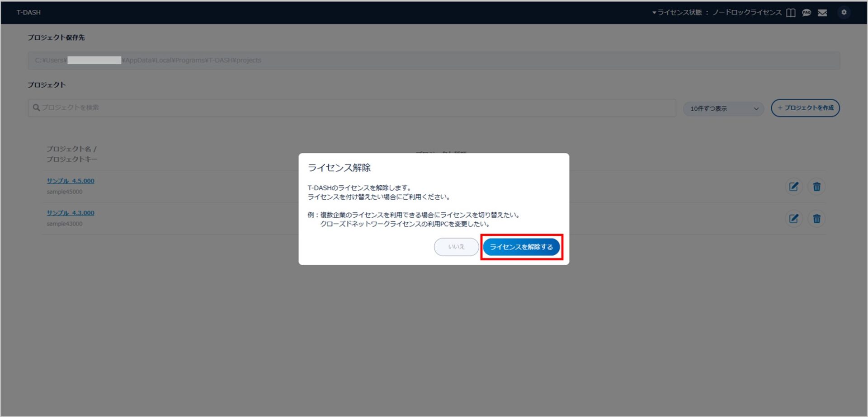
Task: Cancel the dialog with いいえ button
Action: coord(456,247)
